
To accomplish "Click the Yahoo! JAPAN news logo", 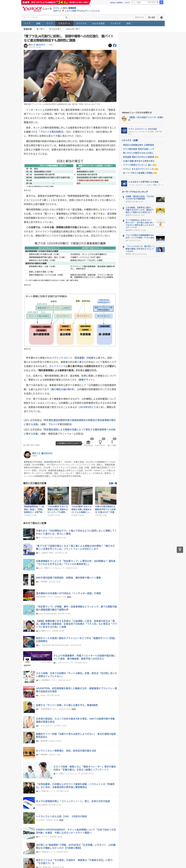I will [37, 9].
